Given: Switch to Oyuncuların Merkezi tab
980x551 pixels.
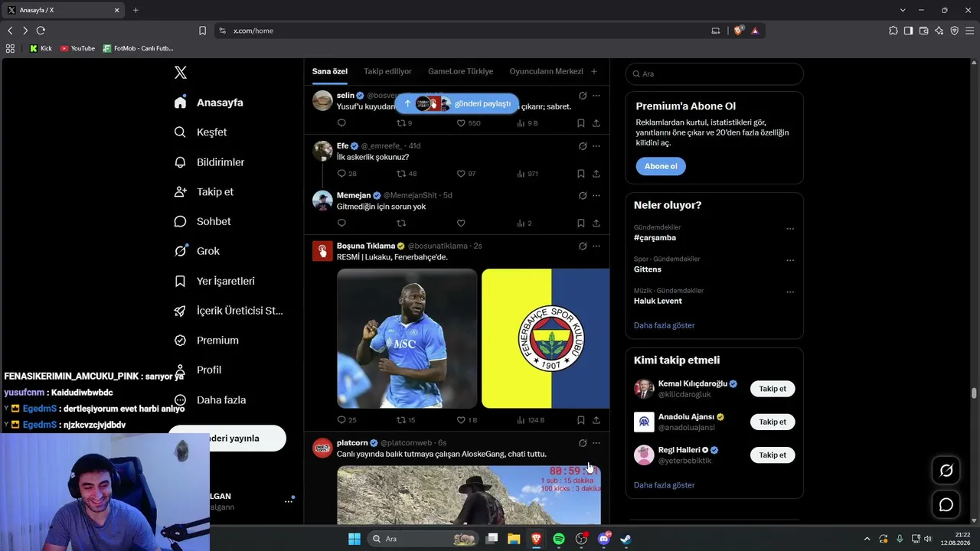Looking at the screenshot, I should point(546,71).
